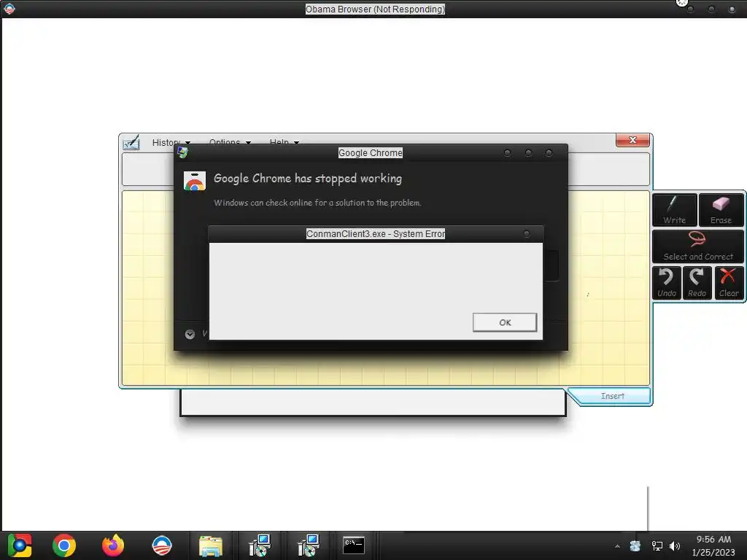Click the Obama Browser title bar icon

(x=9, y=9)
